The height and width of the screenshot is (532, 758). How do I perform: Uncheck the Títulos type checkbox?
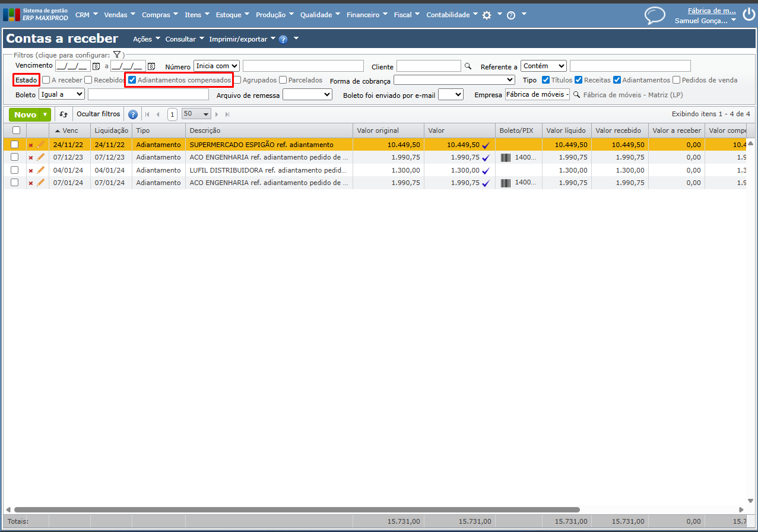546,80
